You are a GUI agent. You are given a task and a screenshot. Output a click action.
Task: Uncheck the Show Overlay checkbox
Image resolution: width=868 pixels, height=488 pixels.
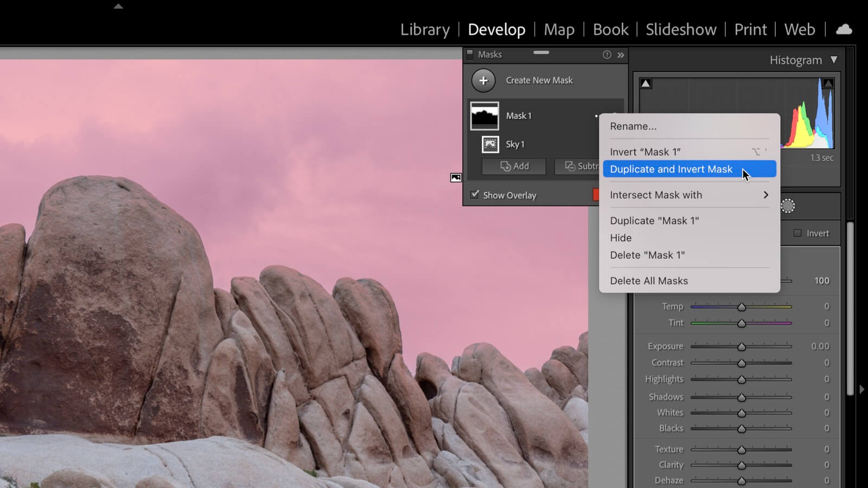point(475,195)
